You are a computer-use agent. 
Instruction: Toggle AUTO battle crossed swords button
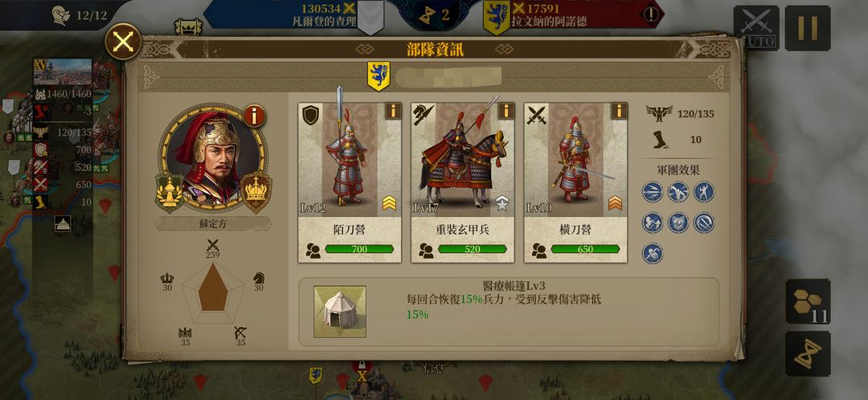click(756, 27)
